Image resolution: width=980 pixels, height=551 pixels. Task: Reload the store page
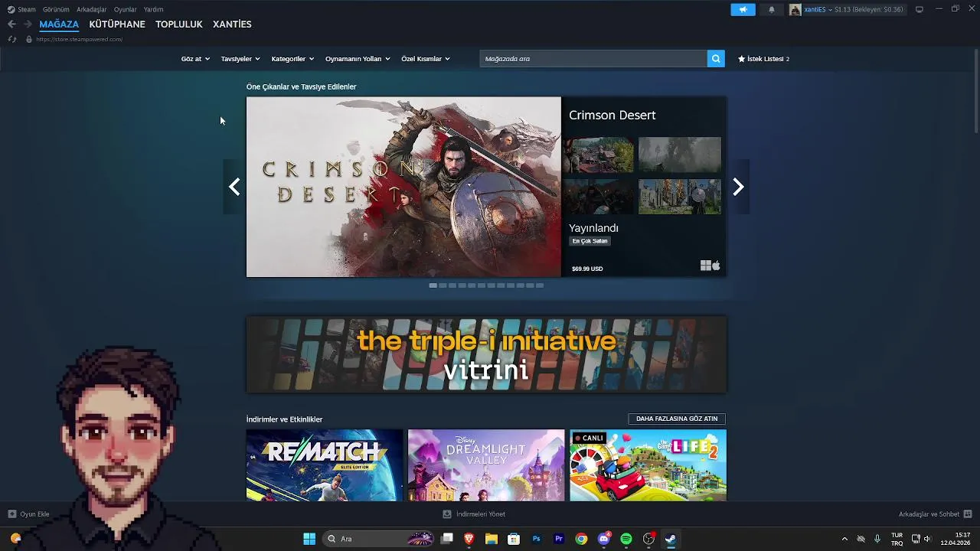11,39
